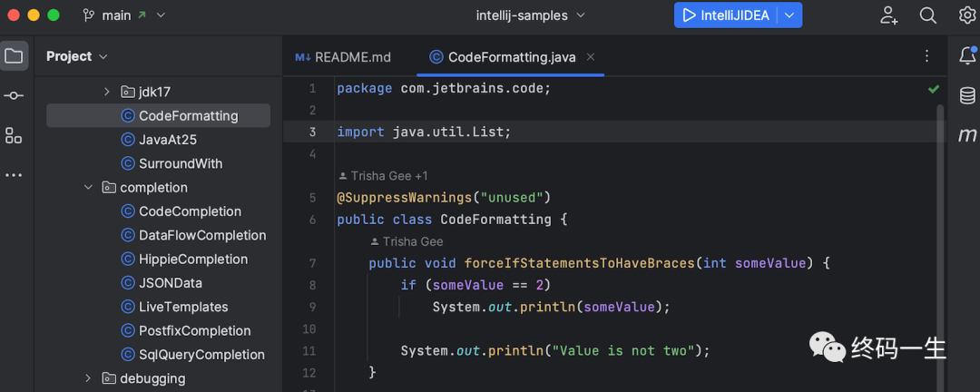
Task: Open the Project tool window folder icon
Action: pos(14,56)
